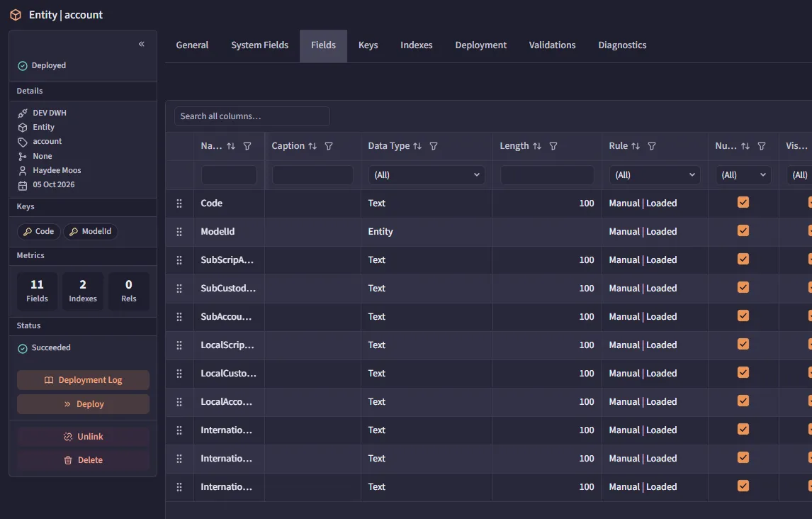812x519 pixels.
Task: Toggle nullable checkbox for the SubAccou field
Action: click(x=743, y=316)
